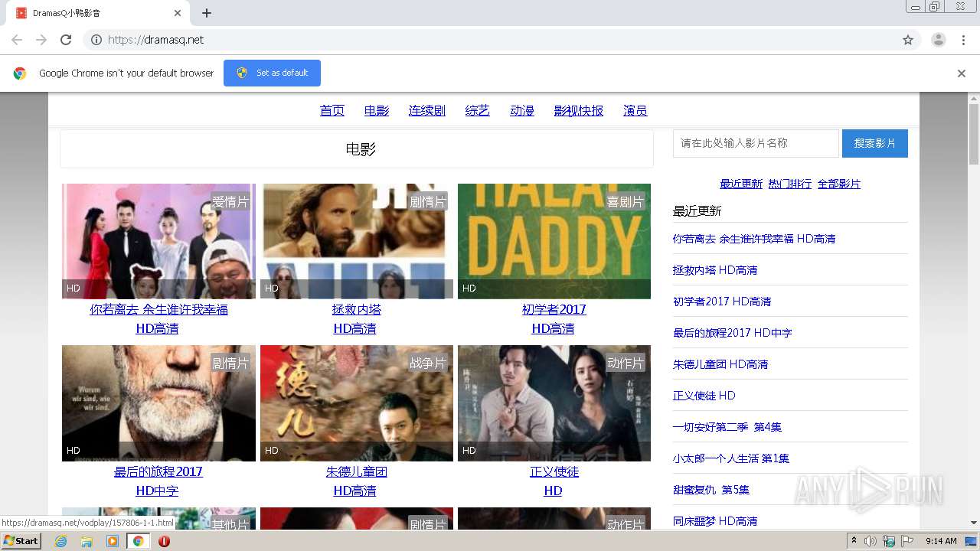The image size is (980, 551).
Task: Click the red Opera taskbar icon
Action: [x=164, y=541]
